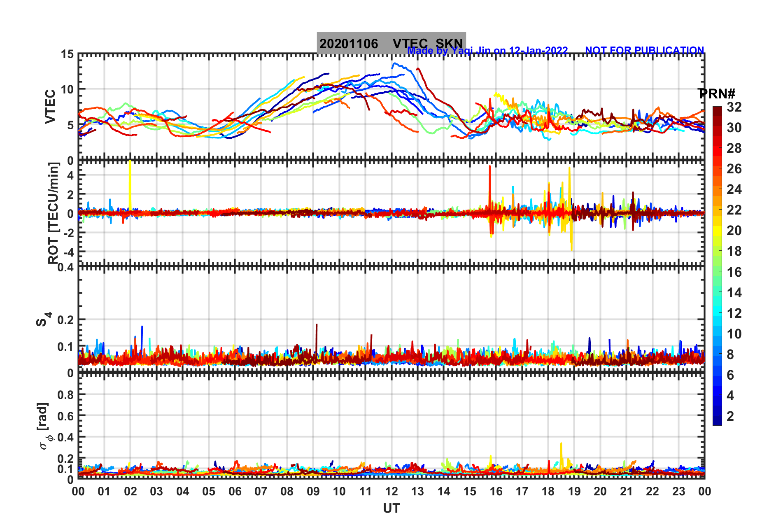Screen dimensions: 783x532
Task: Click the σφ panel y-tick label 0.8
Action: coord(66,394)
